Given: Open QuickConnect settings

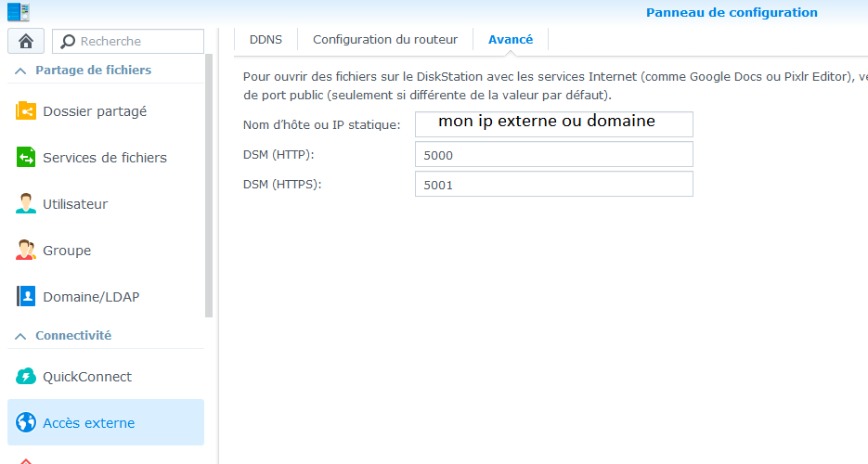Looking at the screenshot, I should click(106, 377).
